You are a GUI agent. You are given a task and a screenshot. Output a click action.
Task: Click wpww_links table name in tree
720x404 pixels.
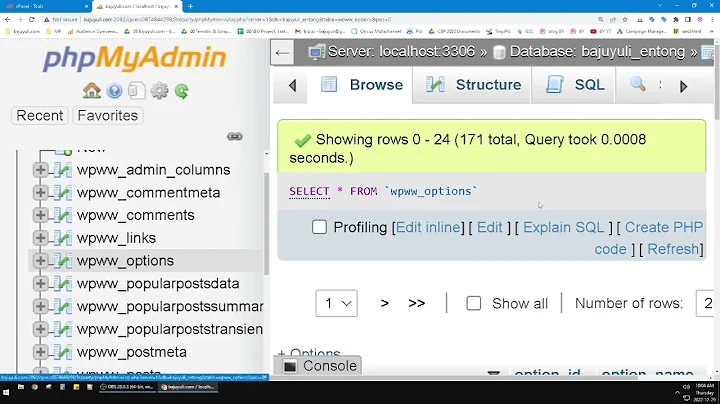tap(116, 238)
